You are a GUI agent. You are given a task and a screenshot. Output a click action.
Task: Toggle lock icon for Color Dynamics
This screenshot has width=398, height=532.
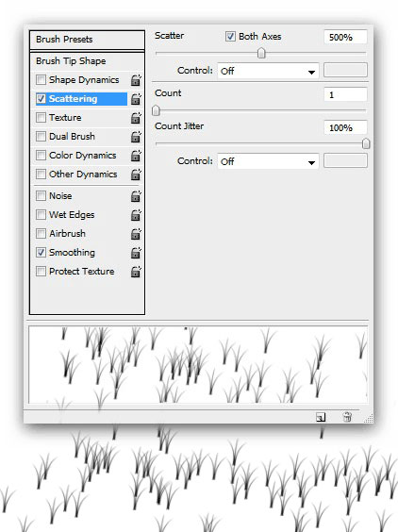136,156
